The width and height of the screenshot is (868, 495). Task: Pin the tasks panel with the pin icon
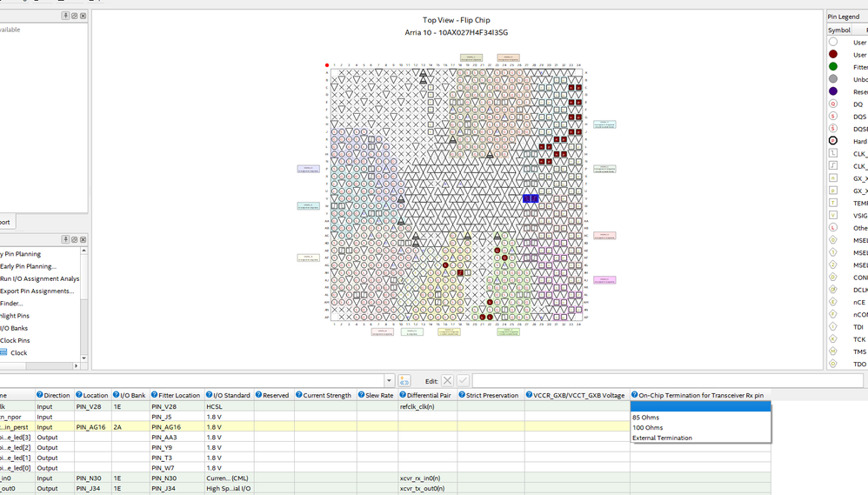66,239
